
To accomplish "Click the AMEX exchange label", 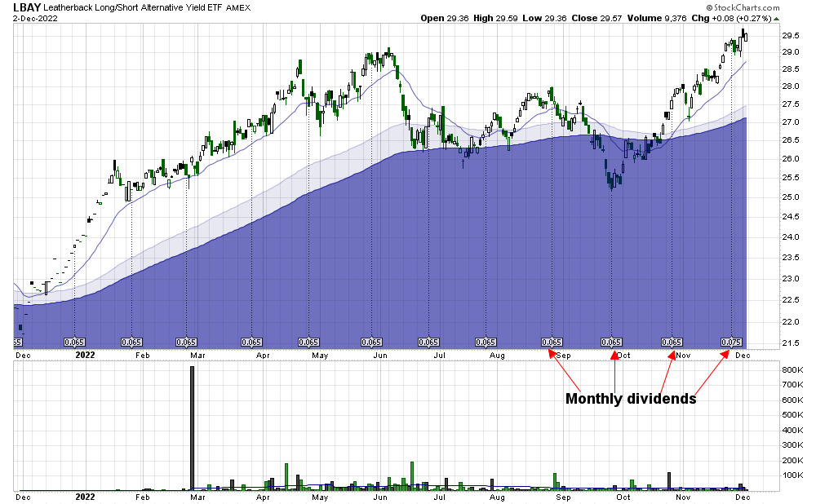I will (237, 8).
